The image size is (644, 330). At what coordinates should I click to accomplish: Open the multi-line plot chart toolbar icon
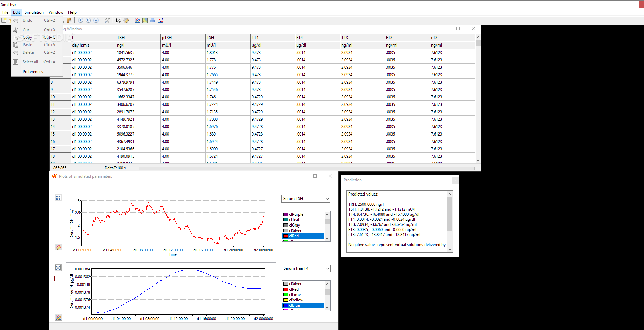pyautogui.click(x=137, y=20)
